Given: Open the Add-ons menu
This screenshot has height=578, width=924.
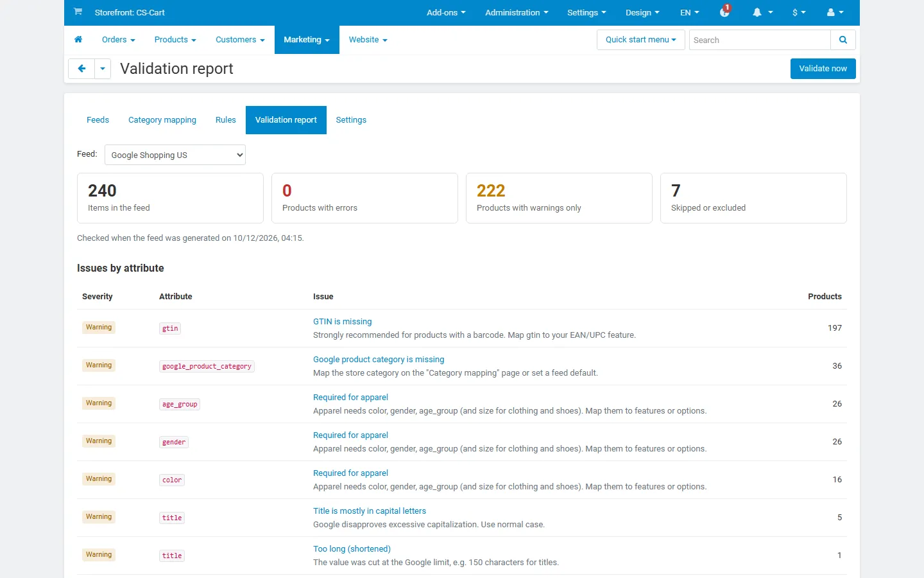Looking at the screenshot, I should [446, 12].
